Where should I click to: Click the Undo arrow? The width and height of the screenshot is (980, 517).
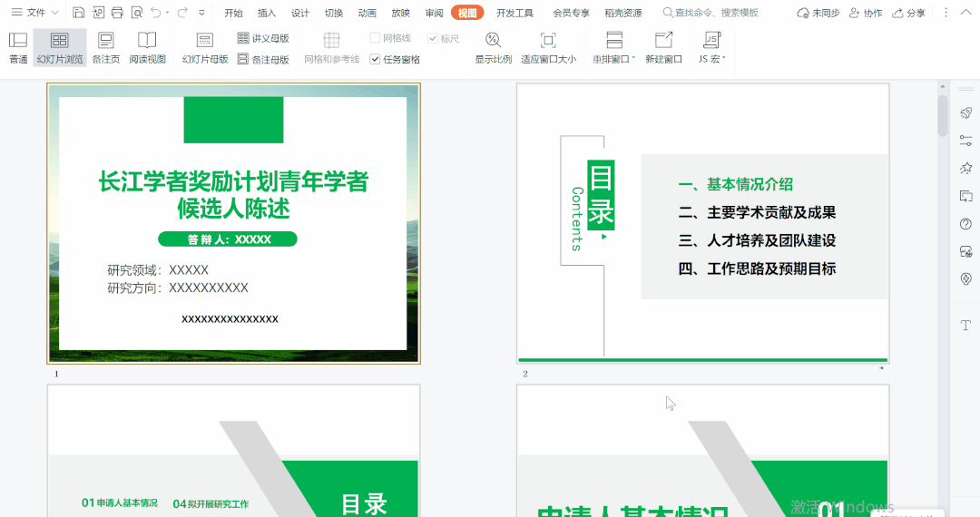[x=156, y=13]
